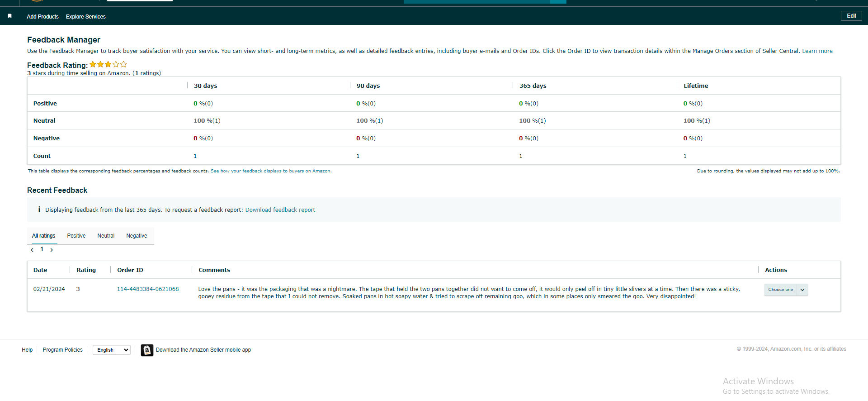Click the 90 days column header
This screenshot has height=401, width=868.
click(x=368, y=86)
